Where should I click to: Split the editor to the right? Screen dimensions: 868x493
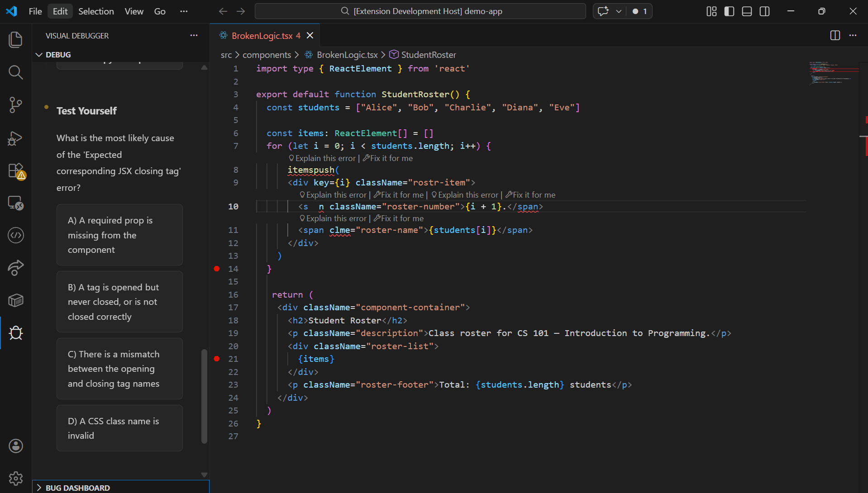pyautogui.click(x=835, y=35)
